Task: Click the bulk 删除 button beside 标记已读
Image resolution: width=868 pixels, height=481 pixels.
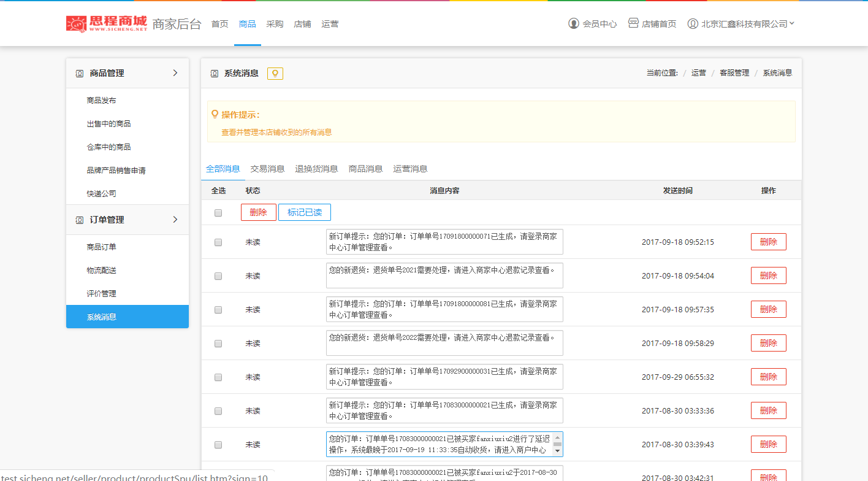Action: point(259,212)
